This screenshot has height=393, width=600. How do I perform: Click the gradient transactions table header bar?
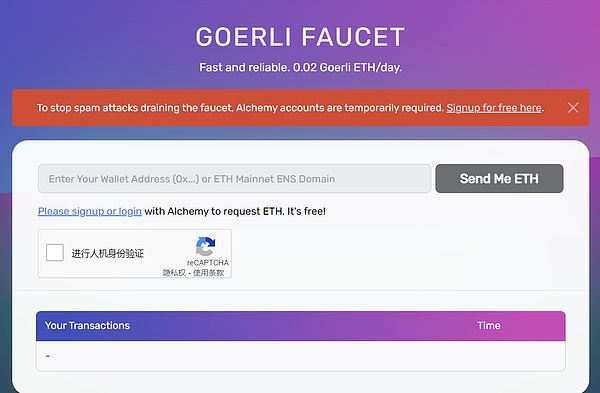pos(300,326)
